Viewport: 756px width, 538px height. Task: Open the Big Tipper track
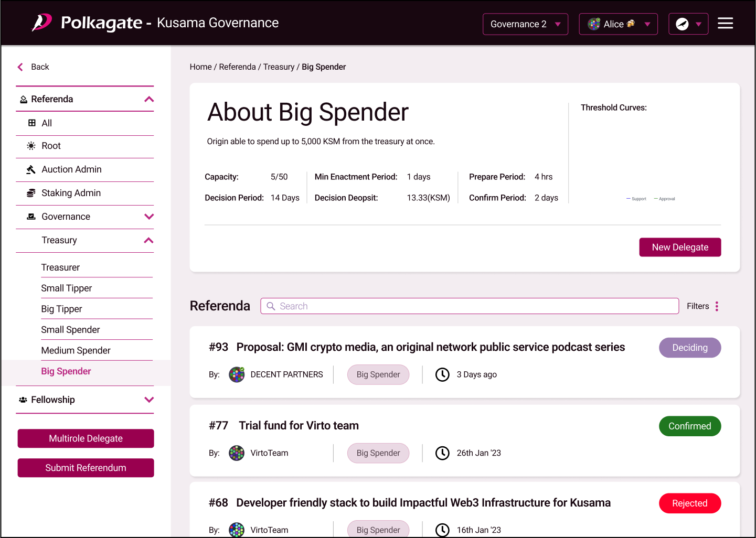point(62,309)
